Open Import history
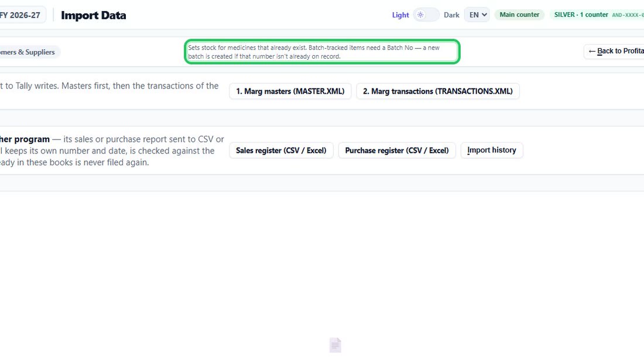 [492, 151]
